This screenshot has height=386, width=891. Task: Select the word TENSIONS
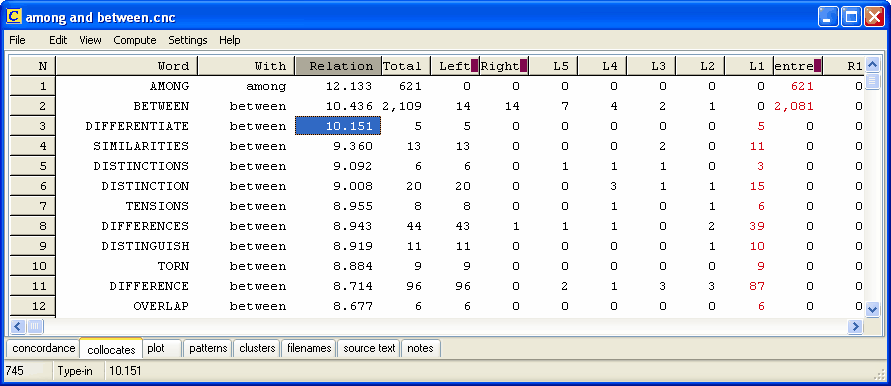[x=157, y=206]
